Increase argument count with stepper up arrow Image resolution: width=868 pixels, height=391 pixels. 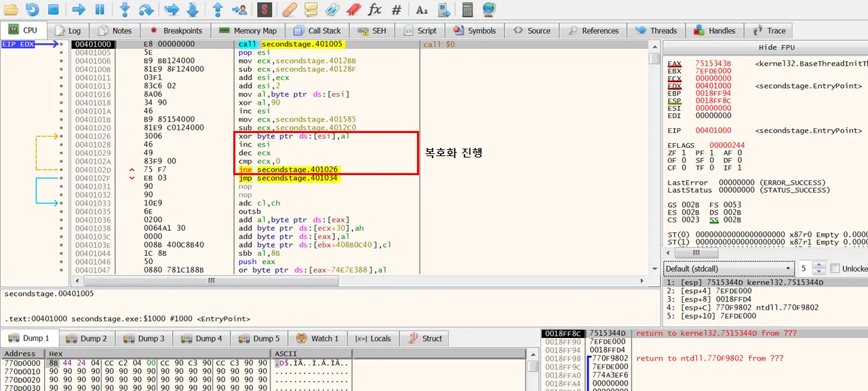[x=819, y=265]
